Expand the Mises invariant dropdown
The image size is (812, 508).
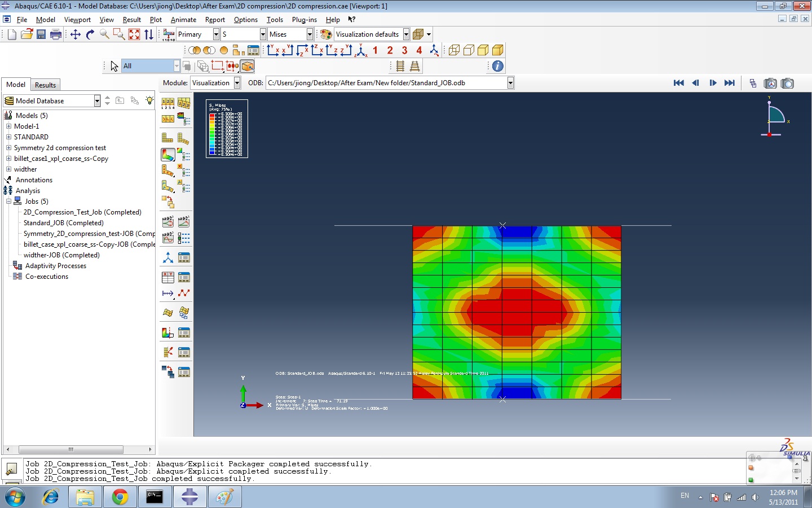(x=310, y=34)
